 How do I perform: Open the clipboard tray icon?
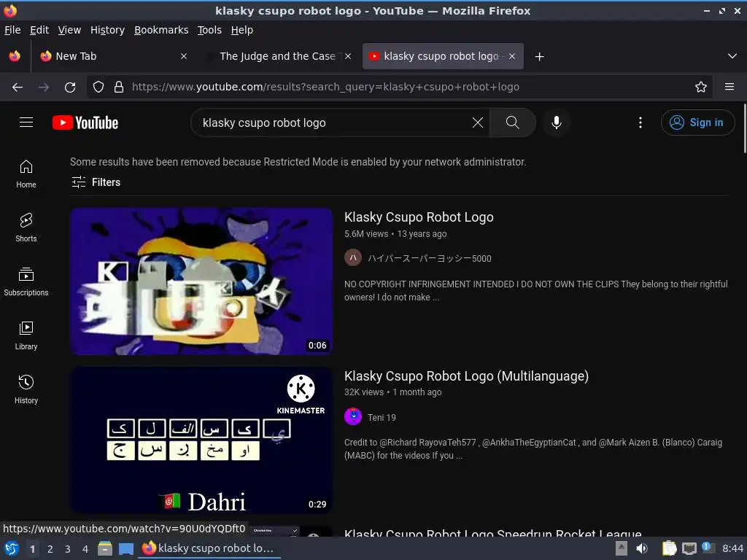click(x=669, y=548)
